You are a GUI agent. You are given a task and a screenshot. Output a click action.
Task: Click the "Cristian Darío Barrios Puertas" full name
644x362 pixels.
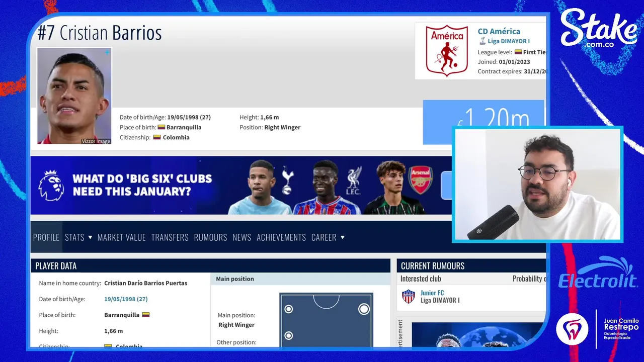point(146,283)
